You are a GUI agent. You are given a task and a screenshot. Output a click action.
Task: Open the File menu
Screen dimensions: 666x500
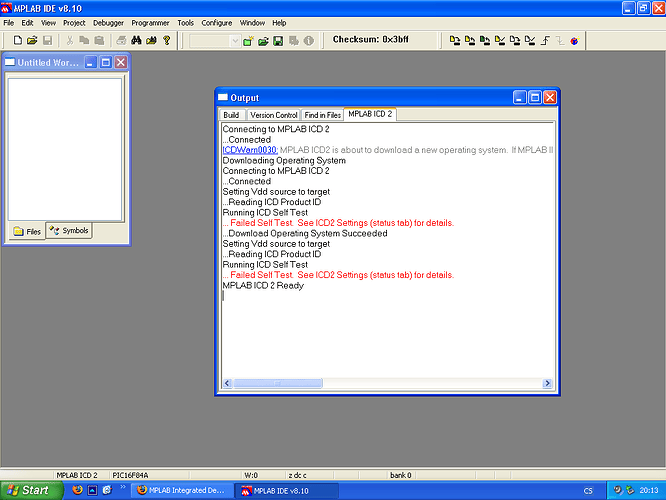coord(8,23)
